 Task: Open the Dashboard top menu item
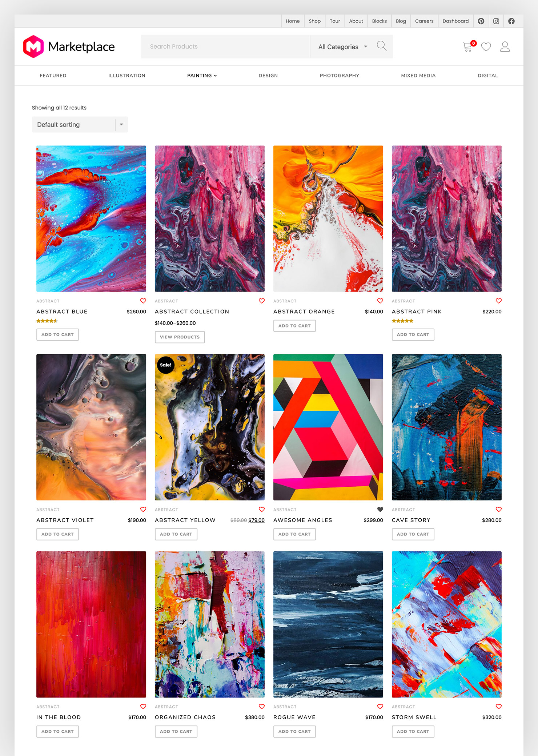pyautogui.click(x=455, y=21)
